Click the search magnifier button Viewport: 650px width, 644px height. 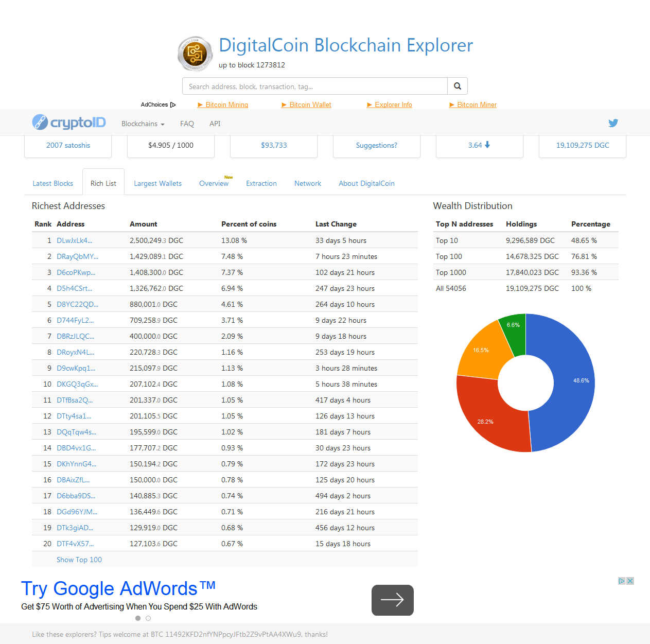coord(458,86)
